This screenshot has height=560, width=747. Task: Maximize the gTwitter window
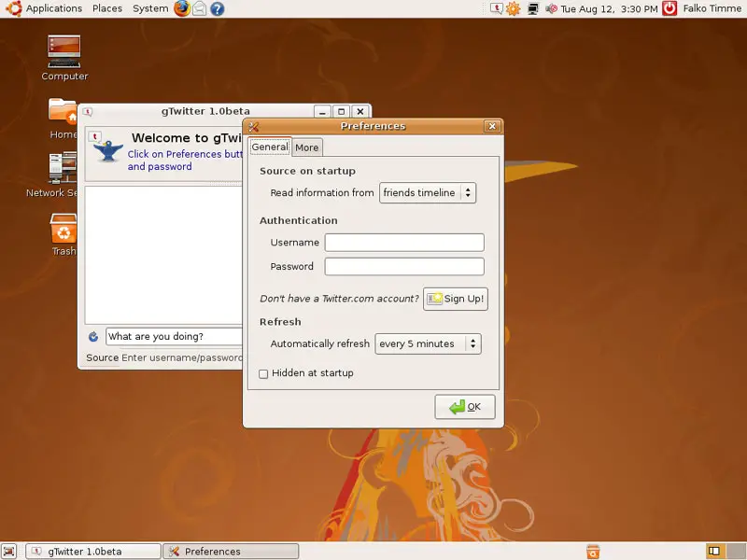(x=341, y=112)
